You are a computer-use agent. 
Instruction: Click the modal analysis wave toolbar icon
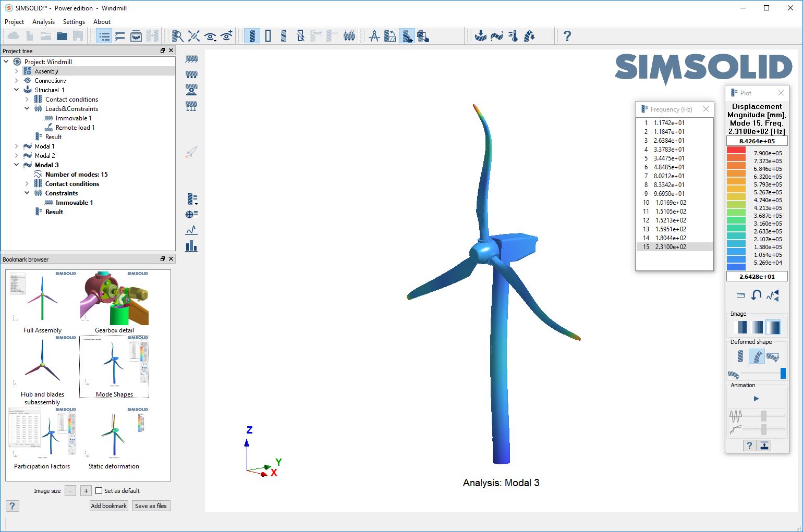pyautogui.click(x=497, y=36)
